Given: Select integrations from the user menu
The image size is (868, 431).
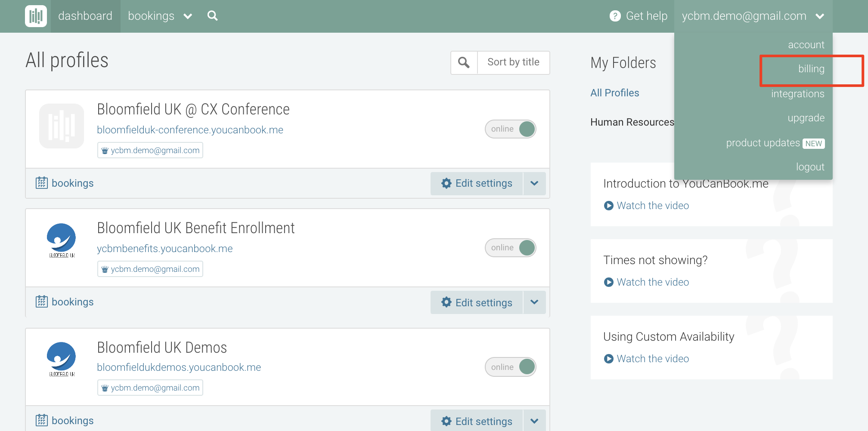Looking at the screenshot, I should tap(797, 94).
